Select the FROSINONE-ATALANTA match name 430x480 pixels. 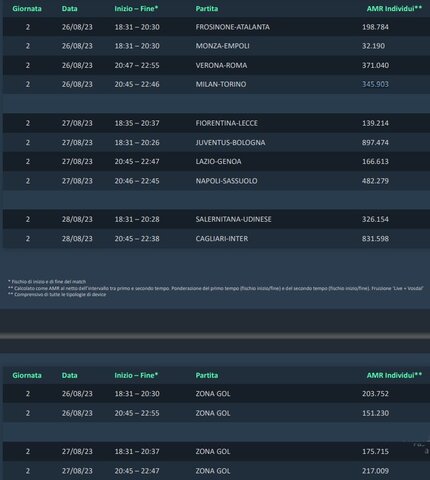tap(232, 27)
